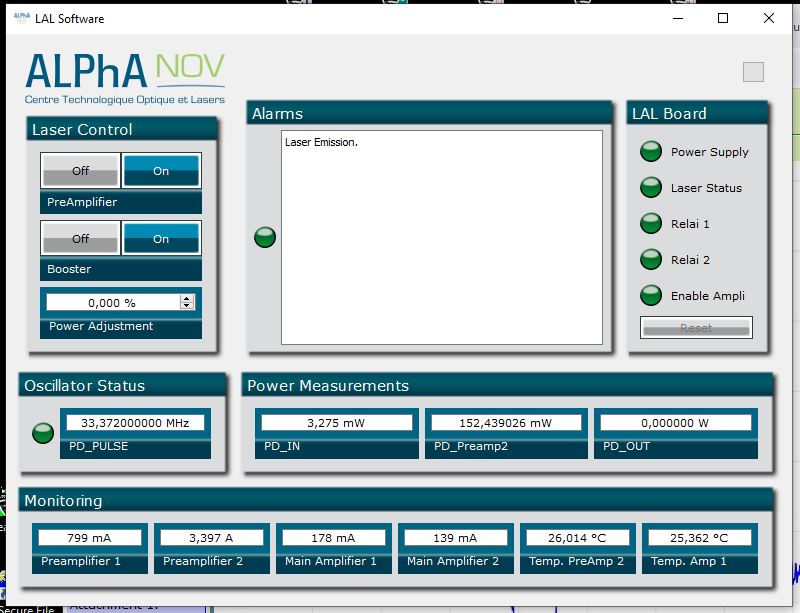
Task: Click the Power Supply status LED
Action: click(651, 152)
